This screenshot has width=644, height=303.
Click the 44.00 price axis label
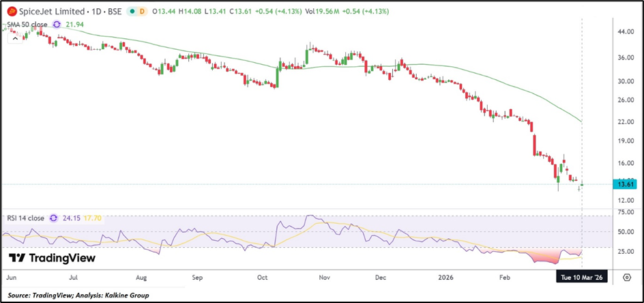click(626, 32)
